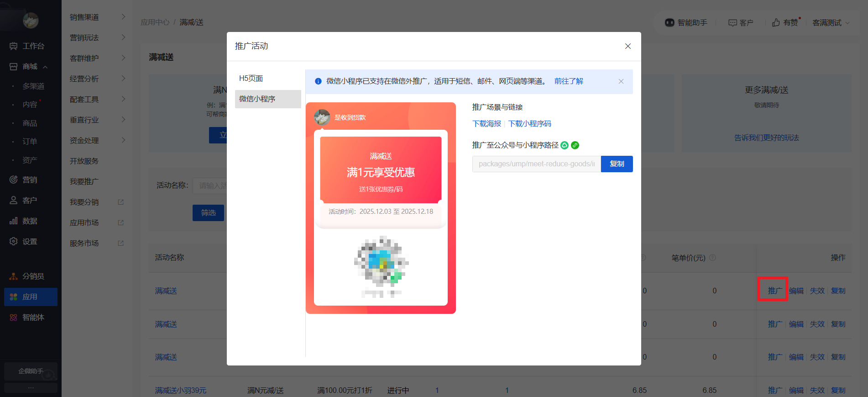Expand 经营分析 menu
Screen dimensions: 868x397
(x=97, y=79)
